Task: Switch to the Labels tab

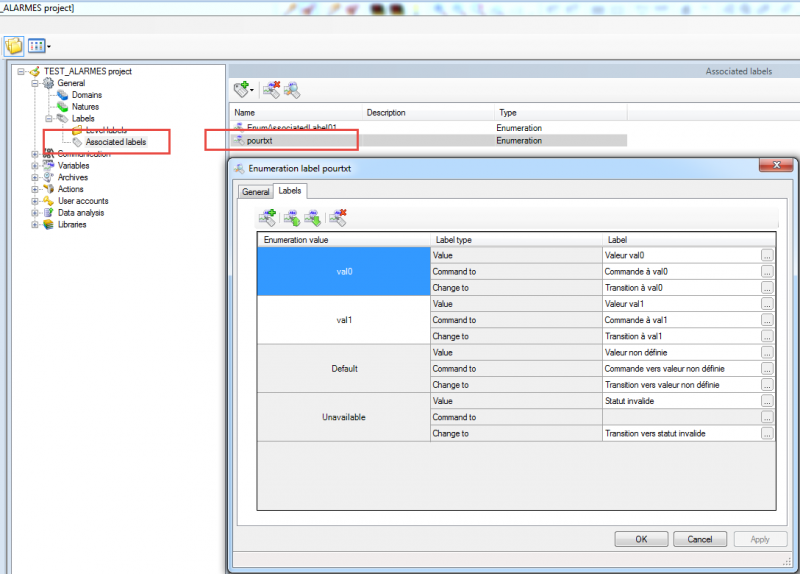Action: click(290, 190)
